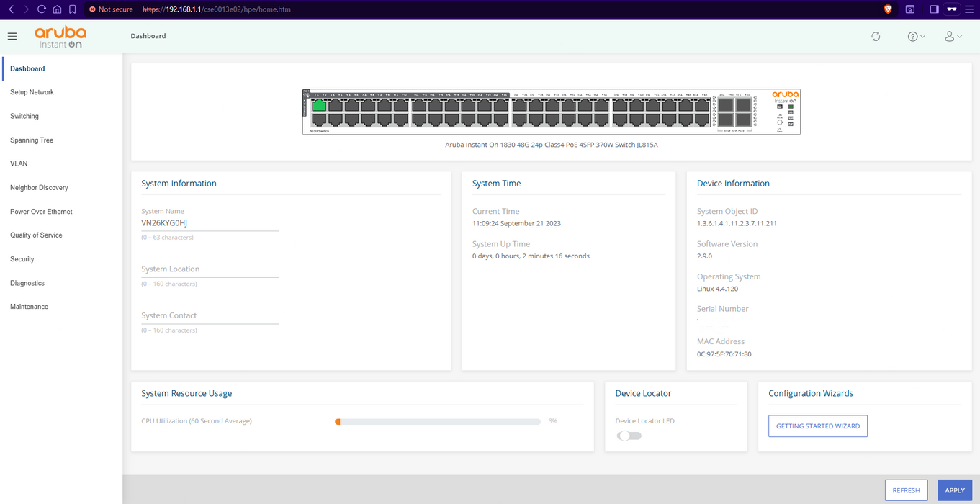Click the circular refresh icon in the header
The height and width of the screenshot is (504, 980).
click(x=876, y=36)
